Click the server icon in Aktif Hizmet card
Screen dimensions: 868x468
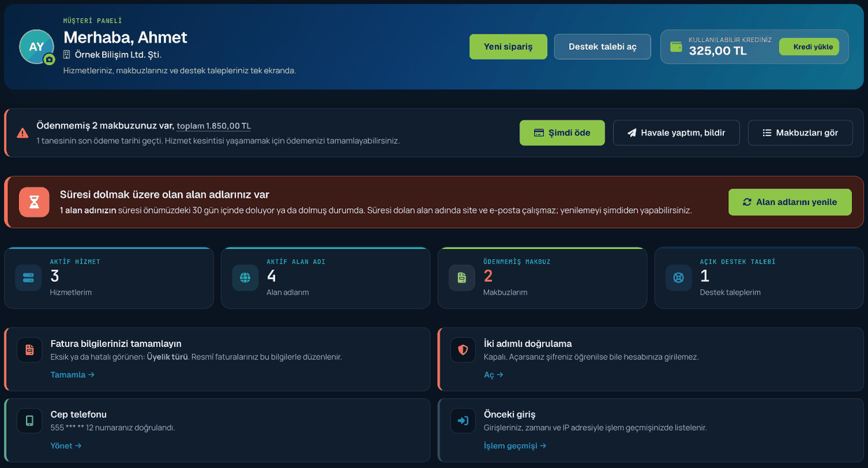[29, 278]
